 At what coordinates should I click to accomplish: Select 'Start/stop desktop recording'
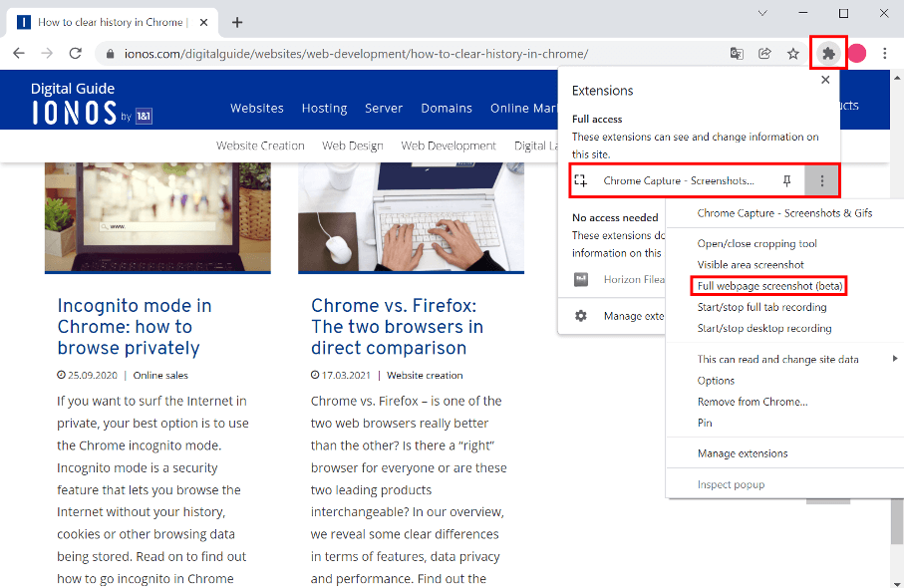point(764,328)
